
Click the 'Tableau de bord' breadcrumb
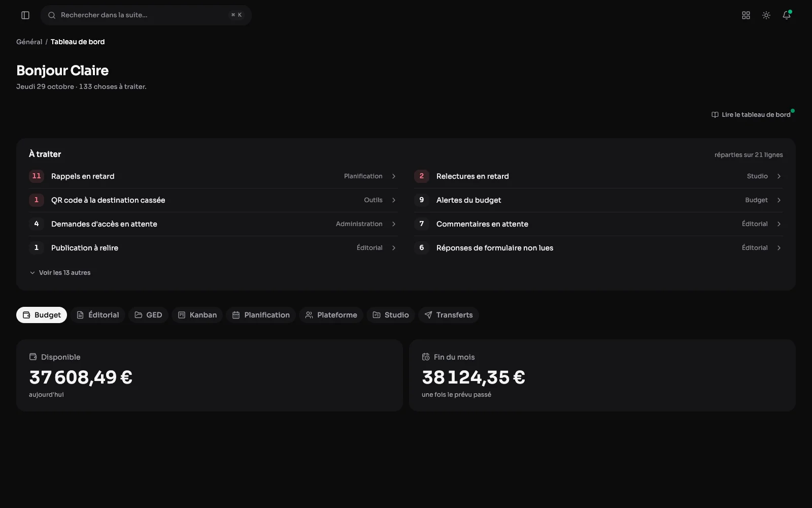click(x=78, y=42)
